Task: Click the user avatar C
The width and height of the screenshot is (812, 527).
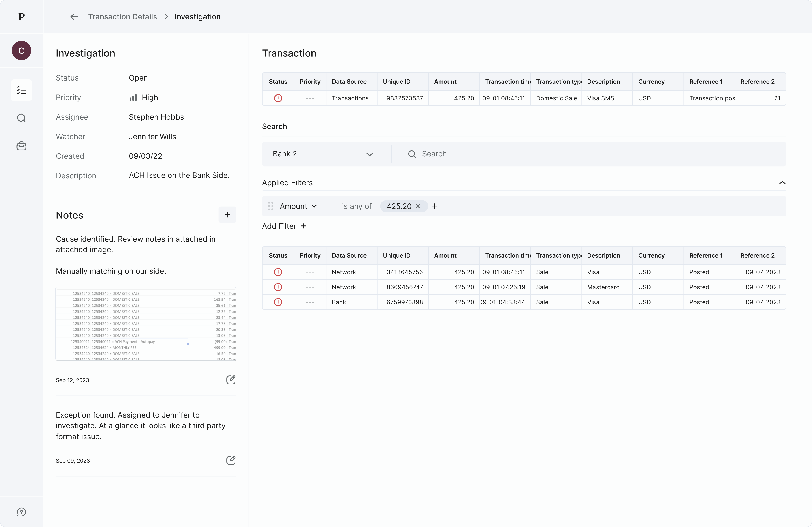Action: point(22,51)
